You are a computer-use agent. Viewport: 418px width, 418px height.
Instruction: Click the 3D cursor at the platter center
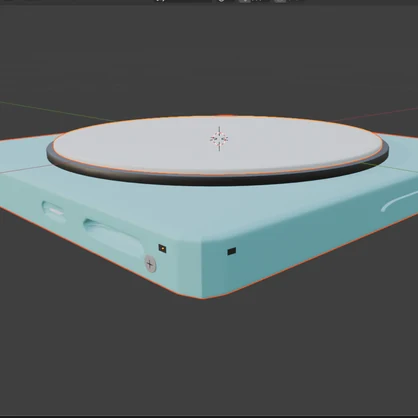coord(219,138)
